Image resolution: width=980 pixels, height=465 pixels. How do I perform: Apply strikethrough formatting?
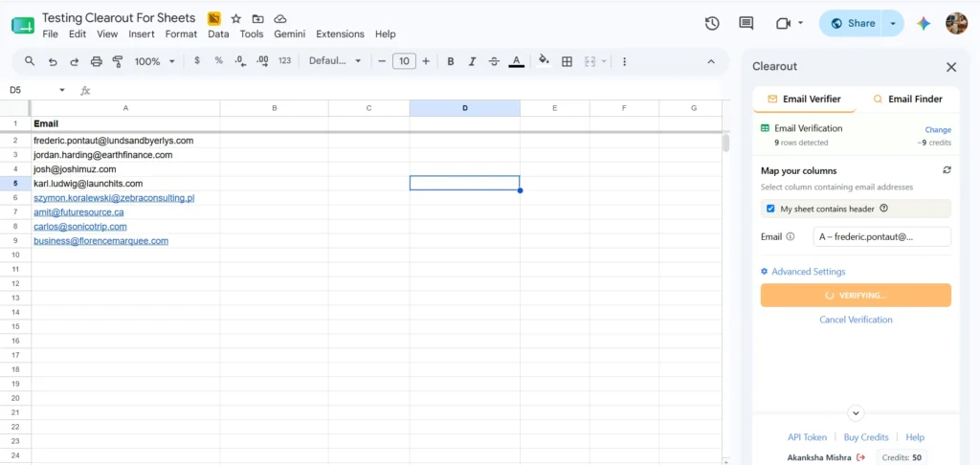click(494, 61)
